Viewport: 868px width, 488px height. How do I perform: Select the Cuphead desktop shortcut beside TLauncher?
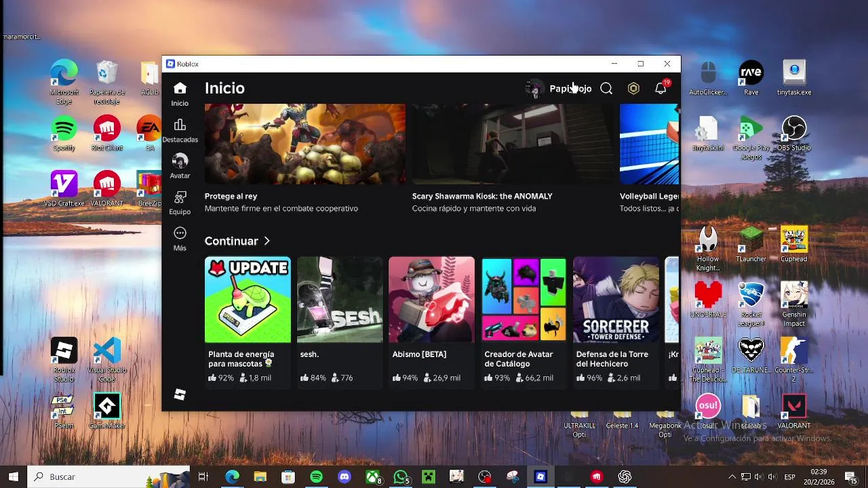(x=794, y=245)
